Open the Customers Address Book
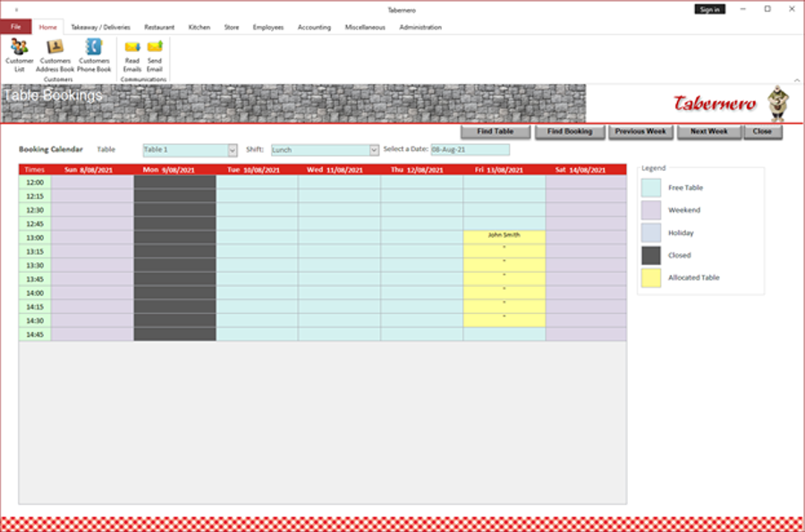 (x=55, y=55)
